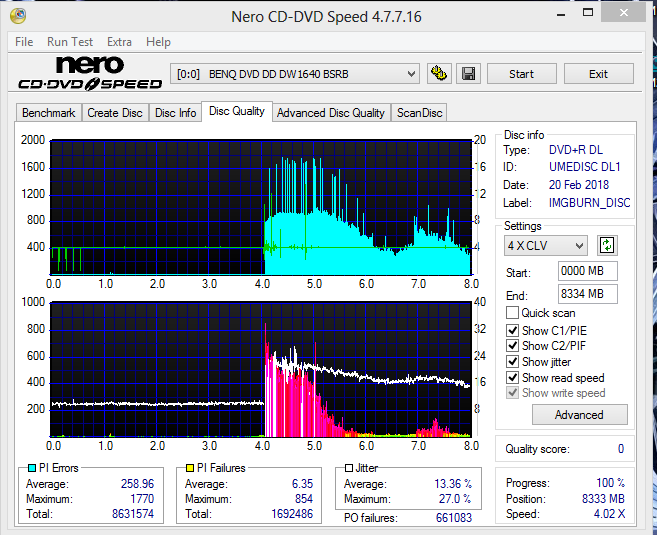Switch to the Disc Info tab
The width and height of the screenshot is (657, 535).
point(176,113)
